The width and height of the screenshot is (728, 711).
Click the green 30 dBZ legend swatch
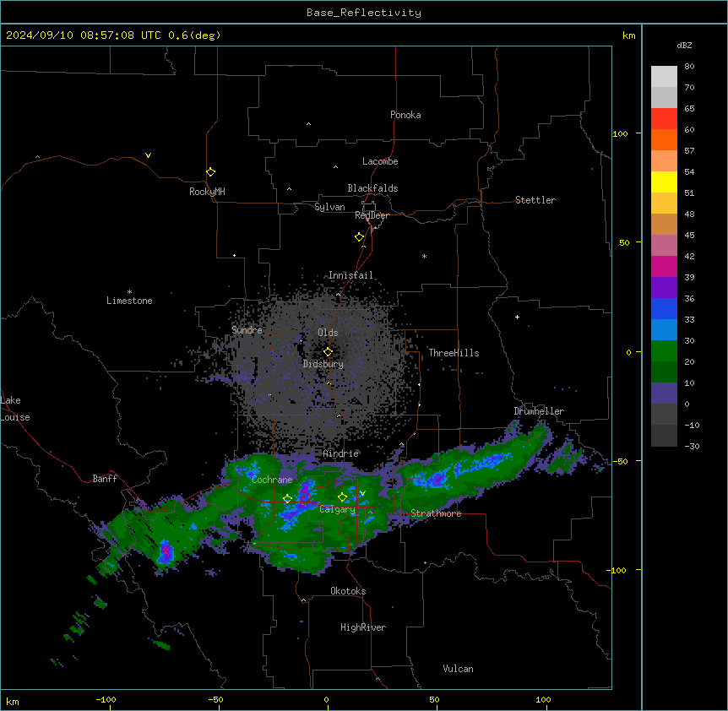(664, 351)
